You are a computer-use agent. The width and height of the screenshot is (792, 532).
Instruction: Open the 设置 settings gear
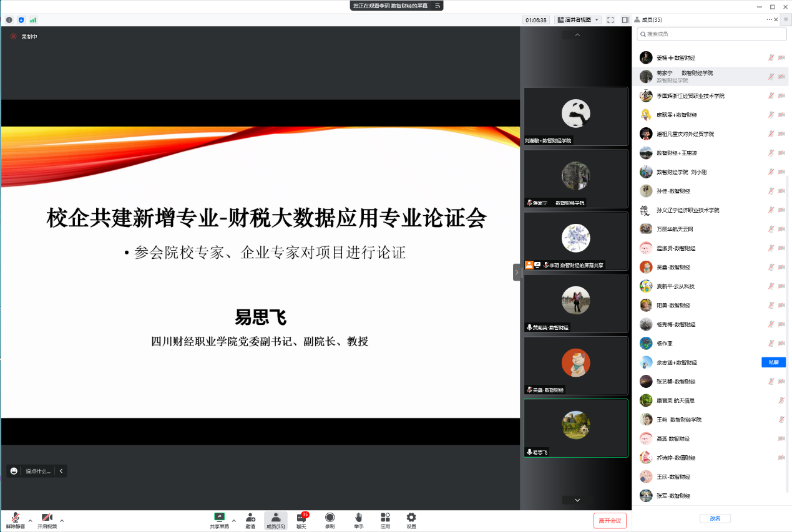pyautogui.click(x=411, y=520)
